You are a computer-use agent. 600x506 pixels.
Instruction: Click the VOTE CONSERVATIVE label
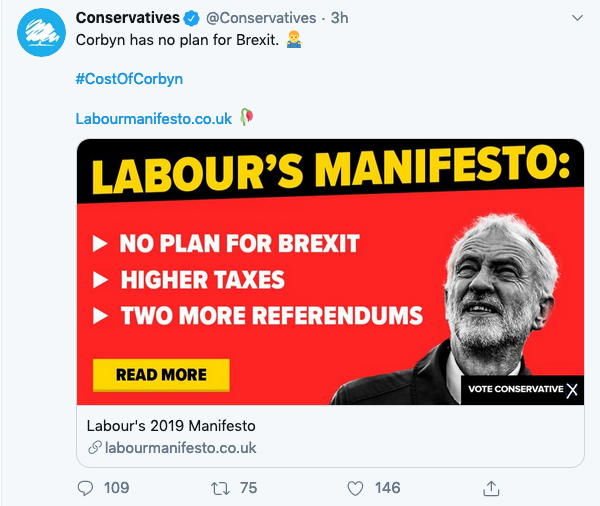click(514, 390)
